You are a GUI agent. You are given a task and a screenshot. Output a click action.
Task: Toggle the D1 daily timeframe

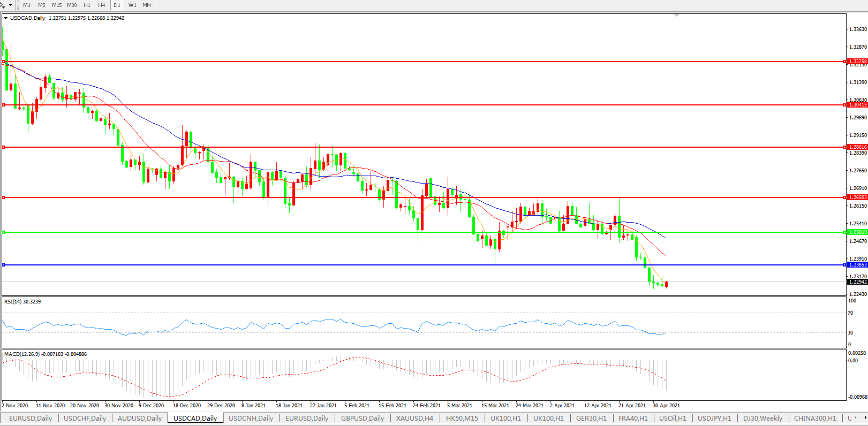point(117,5)
